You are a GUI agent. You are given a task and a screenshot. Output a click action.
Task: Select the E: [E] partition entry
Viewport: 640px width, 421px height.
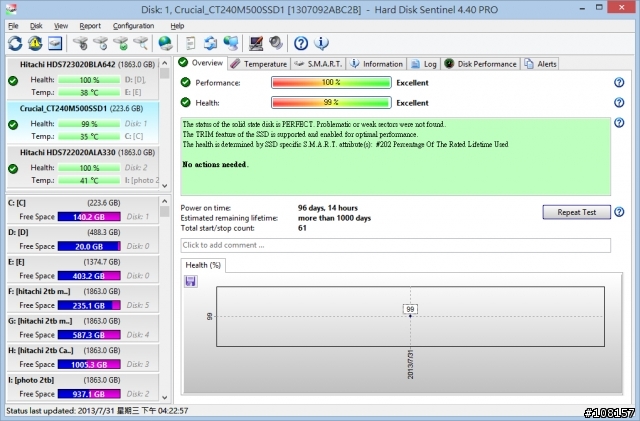[83, 269]
